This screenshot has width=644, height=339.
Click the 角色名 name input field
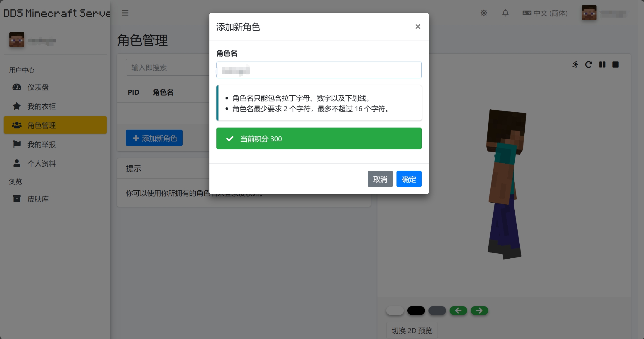(319, 70)
